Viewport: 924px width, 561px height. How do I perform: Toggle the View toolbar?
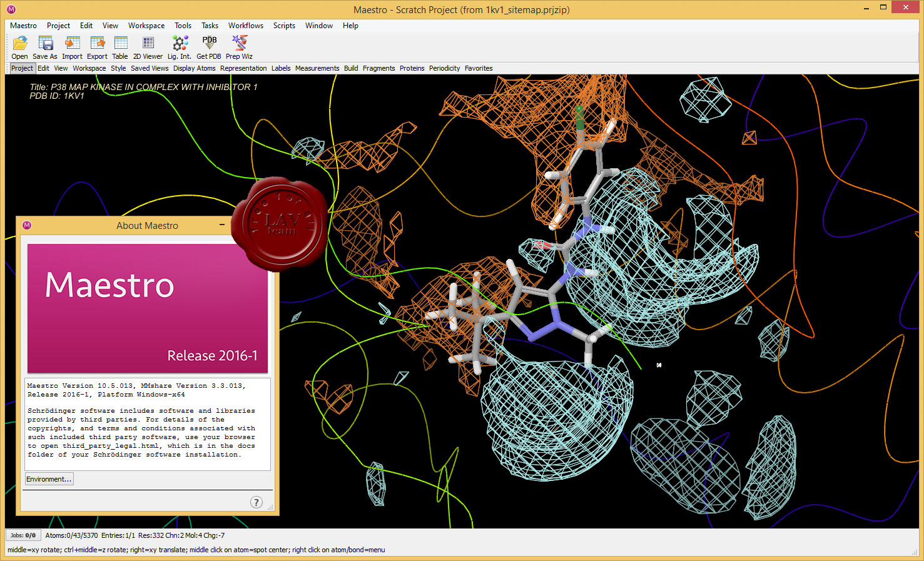click(x=61, y=68)
